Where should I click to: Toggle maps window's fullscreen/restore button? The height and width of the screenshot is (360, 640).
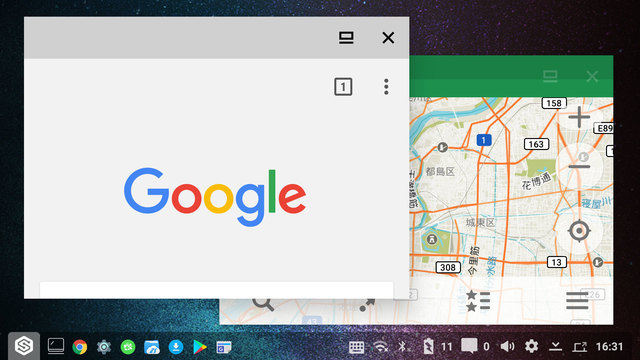click(x=550, y=76)
